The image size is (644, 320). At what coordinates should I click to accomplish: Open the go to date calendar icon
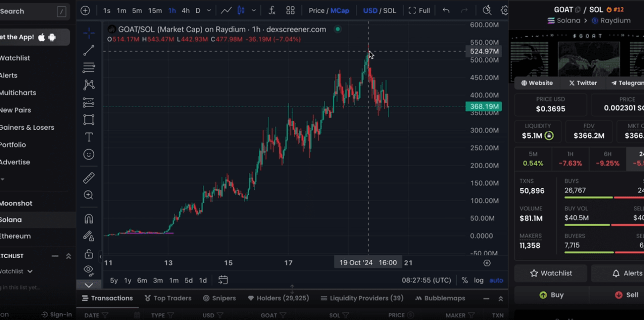coord(223,280)
